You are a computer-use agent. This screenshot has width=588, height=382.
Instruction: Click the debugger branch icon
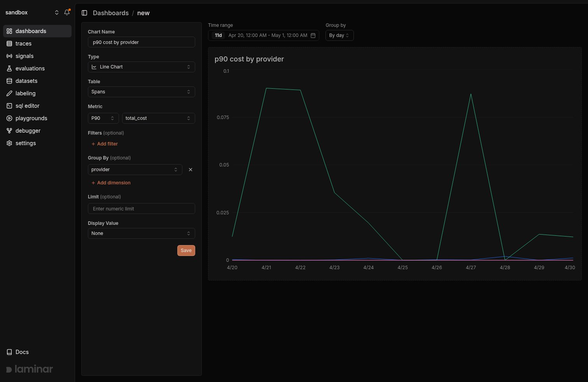9,131
